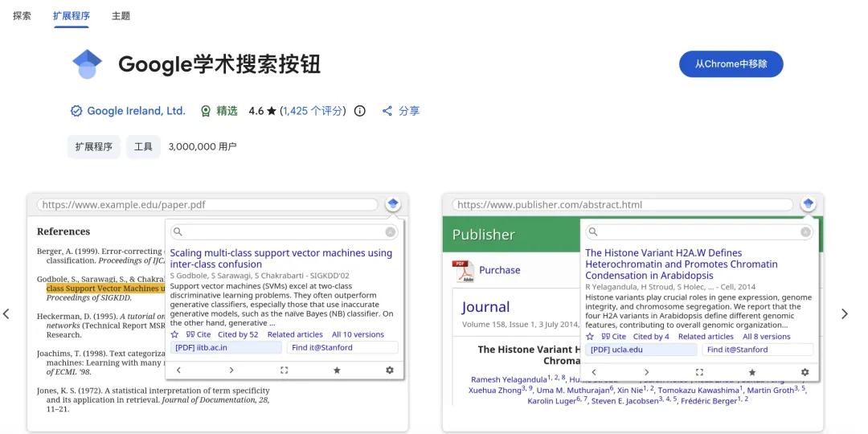Open settings gear in first popup
This screenshot has height=434, width=868.
390,371
